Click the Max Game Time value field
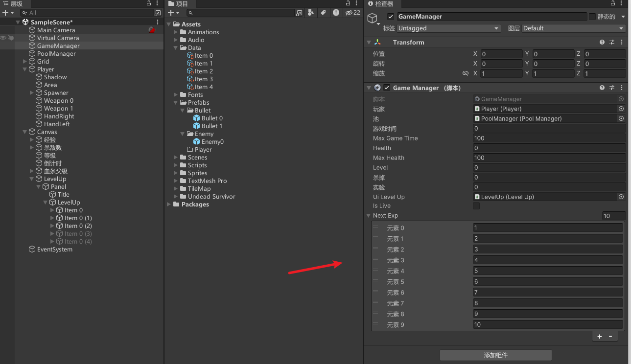The width and height of the screenshot is (631, 364). [x=549, y=138]
